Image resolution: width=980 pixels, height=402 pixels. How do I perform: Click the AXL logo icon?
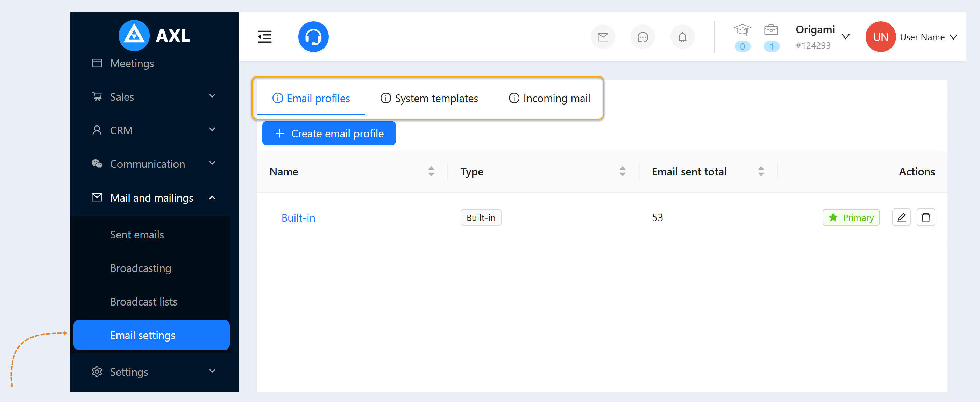point(134,35)
